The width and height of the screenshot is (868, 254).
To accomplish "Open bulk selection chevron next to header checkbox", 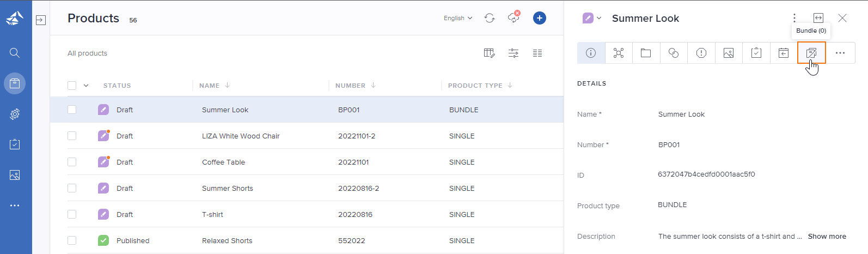I will tap(86, 86).
